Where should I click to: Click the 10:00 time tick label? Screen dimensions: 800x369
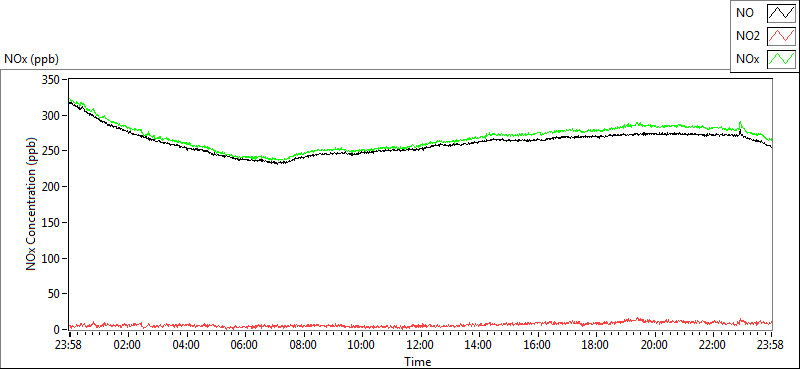tap(362, 344)
